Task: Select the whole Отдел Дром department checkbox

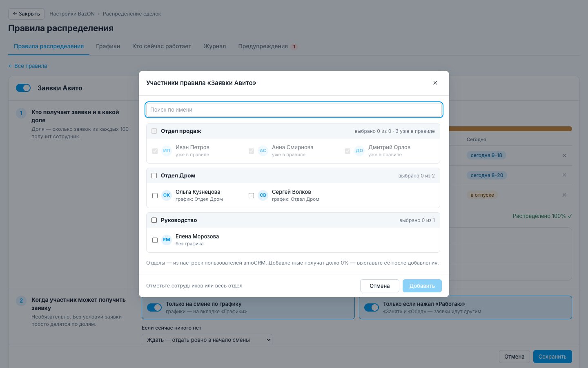Action: pyautogui.click(x=154, y=175)
